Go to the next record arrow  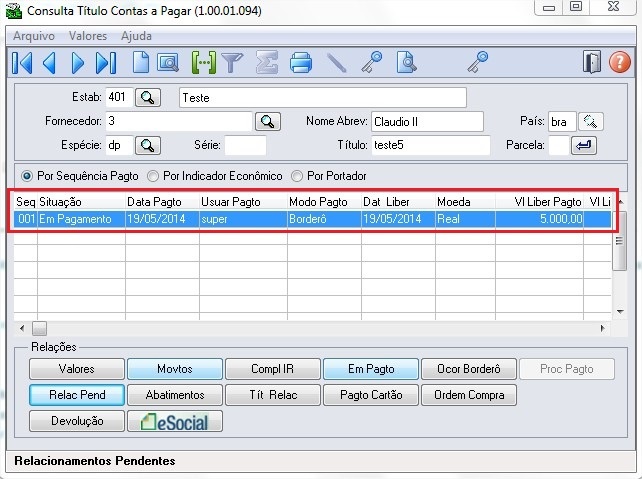78,63
